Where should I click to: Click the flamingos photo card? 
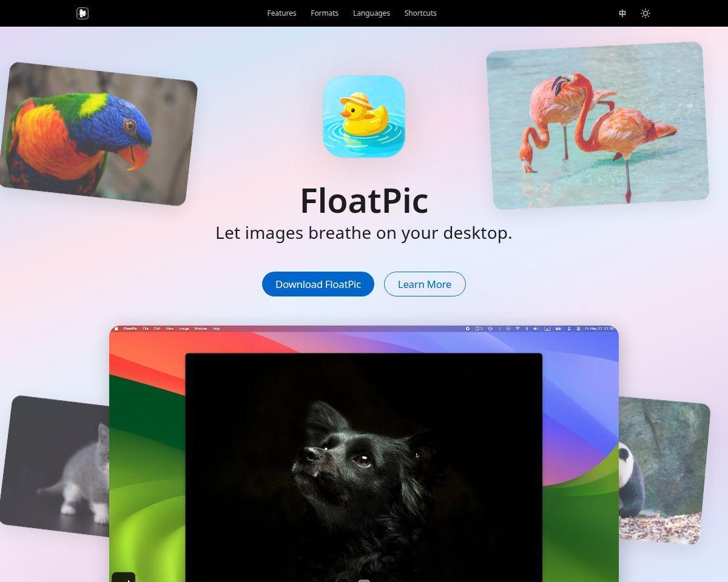pos(598,125)
